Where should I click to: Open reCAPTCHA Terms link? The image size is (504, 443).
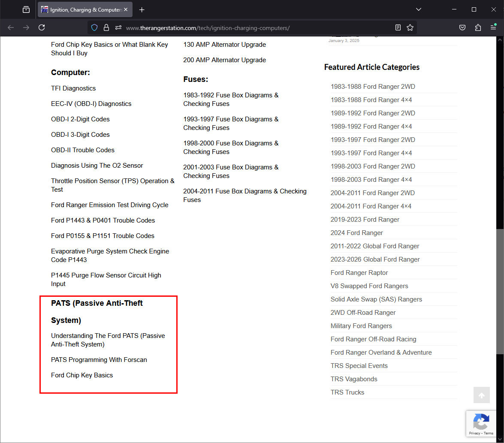tap(489, 434)
